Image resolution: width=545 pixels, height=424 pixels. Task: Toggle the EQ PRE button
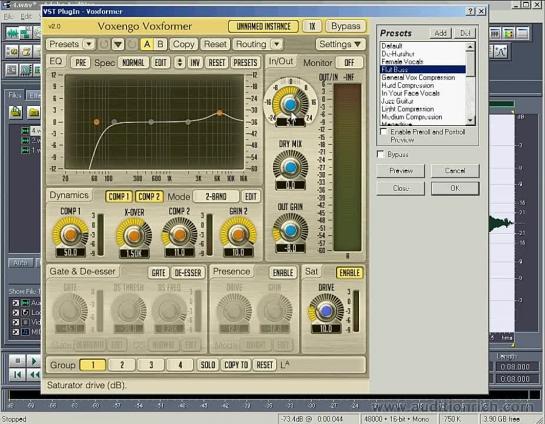coord(81,63)
